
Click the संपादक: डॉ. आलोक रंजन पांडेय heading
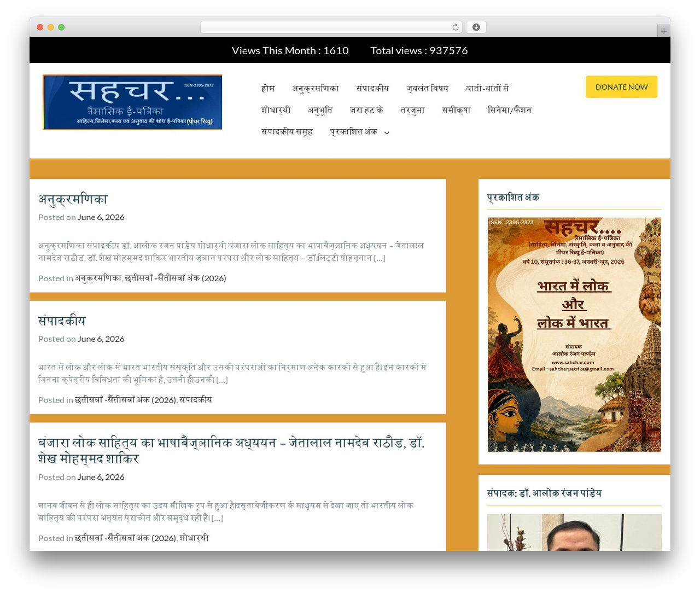(544, 493)
